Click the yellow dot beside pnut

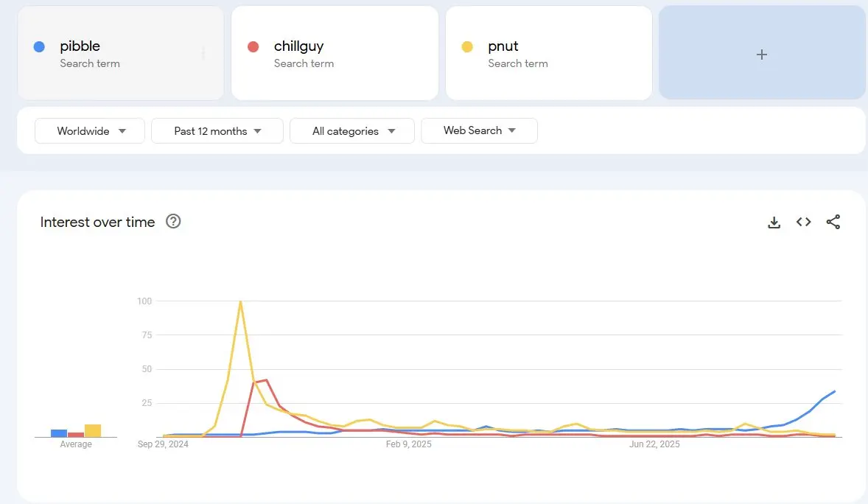coord(467,46)
